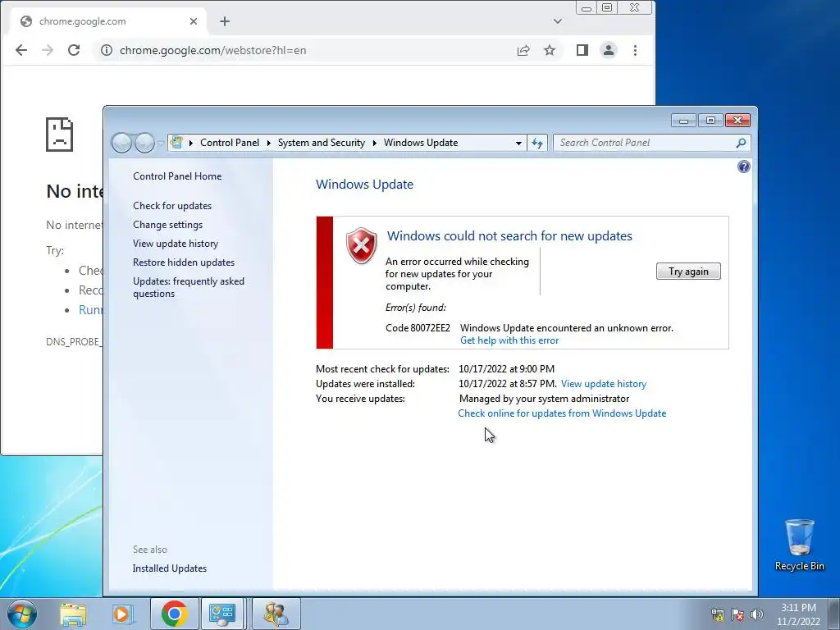Close the chrome.google.com tab
This screenshot has width=840, height=630.
pos(194,21)
